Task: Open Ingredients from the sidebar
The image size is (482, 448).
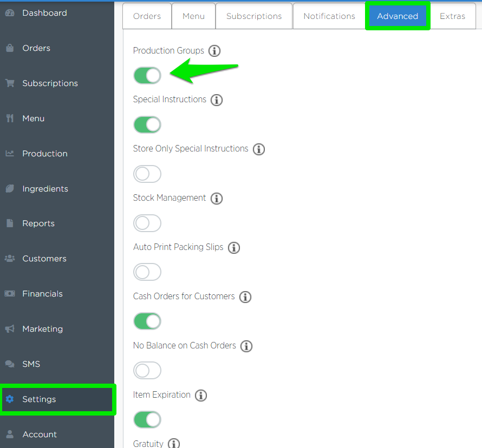Action: coord(45,189)
